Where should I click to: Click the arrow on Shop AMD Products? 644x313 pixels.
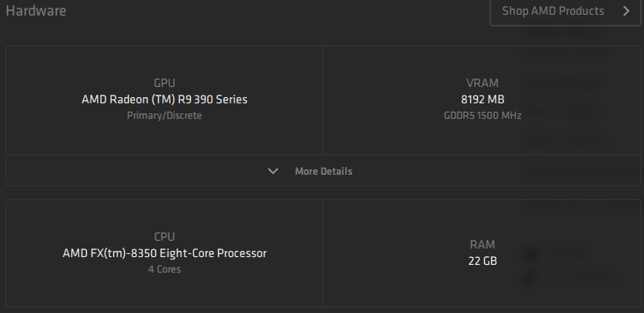click(626, 11)
